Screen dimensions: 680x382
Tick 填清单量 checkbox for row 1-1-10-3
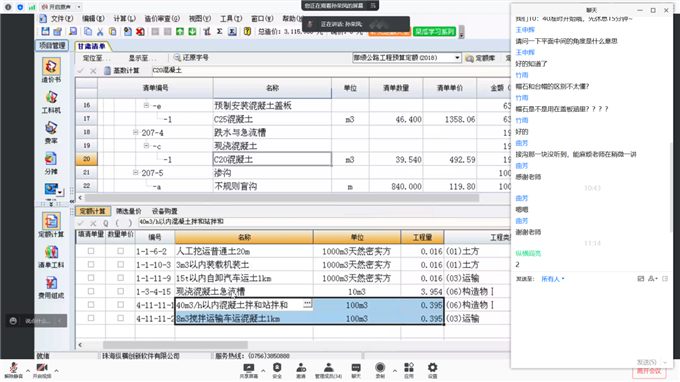(x=91, y=264)
